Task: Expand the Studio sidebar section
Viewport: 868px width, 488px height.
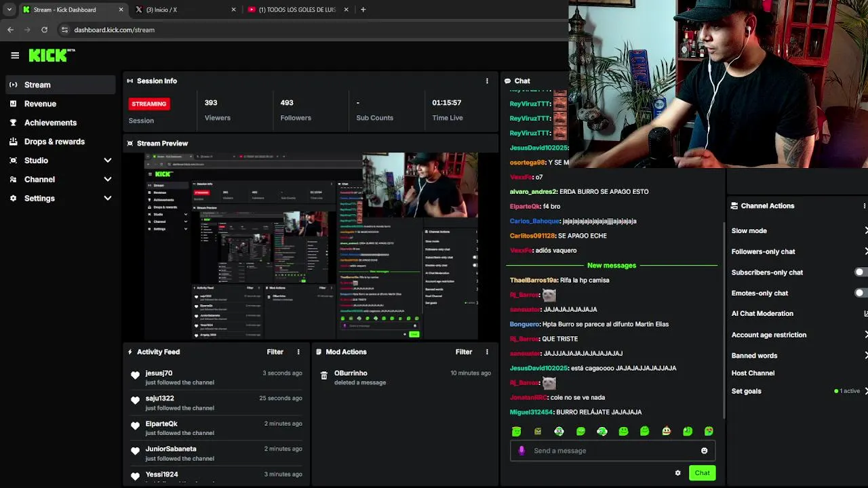Action: pos(107,161)
